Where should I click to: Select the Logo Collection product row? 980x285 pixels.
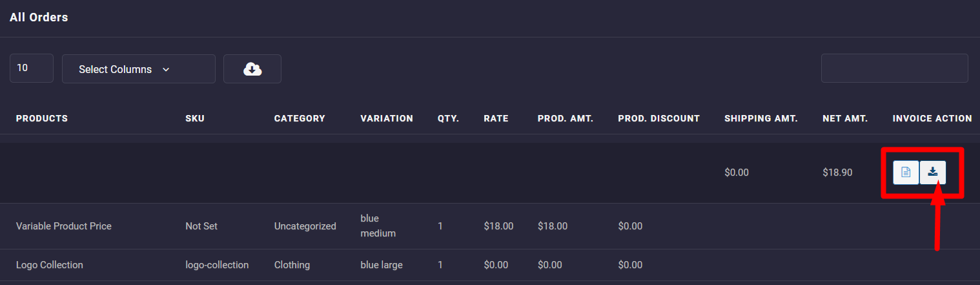point(50,265)
